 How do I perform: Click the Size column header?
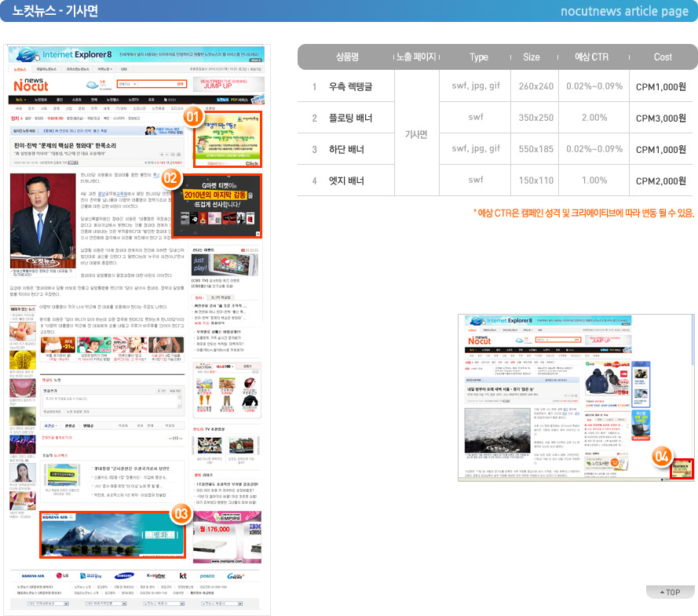[x=531, y=57]
